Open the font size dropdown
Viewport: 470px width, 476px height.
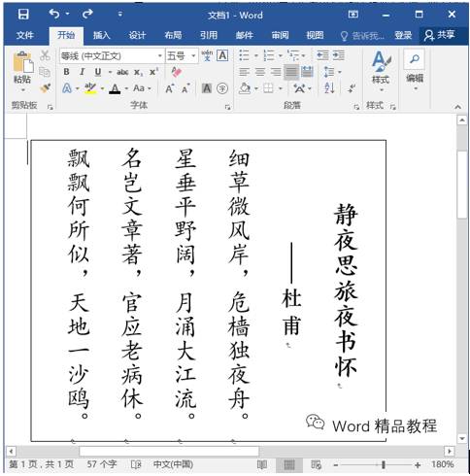[193, 56]
